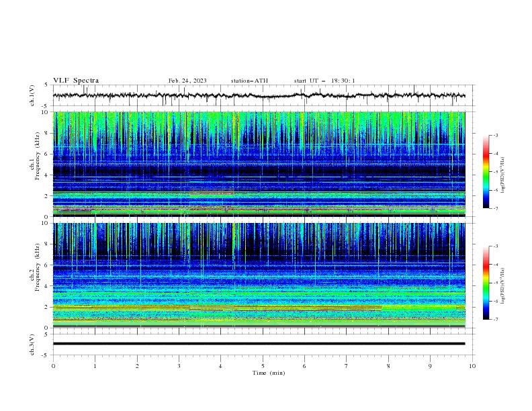Click the ch.2 spectrogram colorbar

click(486, 283)
